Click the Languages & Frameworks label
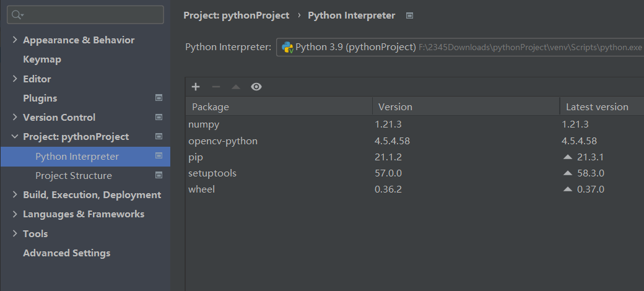The height and width of the screenshot is (291, 644). point(84,214)
